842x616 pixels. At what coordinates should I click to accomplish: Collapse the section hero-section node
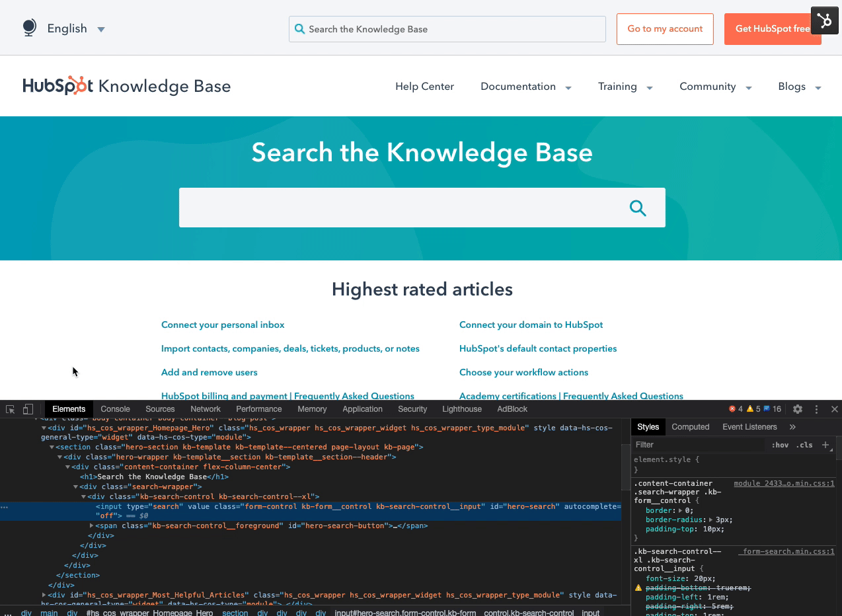tap(52, 447)
